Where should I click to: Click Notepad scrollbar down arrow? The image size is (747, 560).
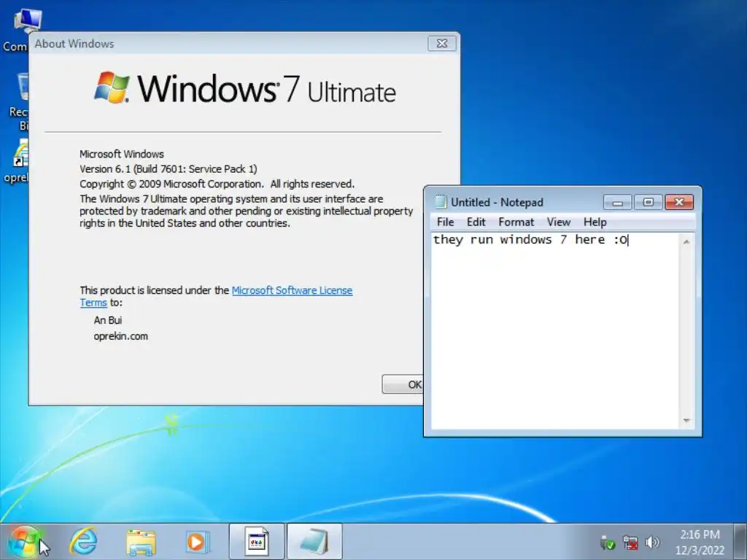click(686, 420)
